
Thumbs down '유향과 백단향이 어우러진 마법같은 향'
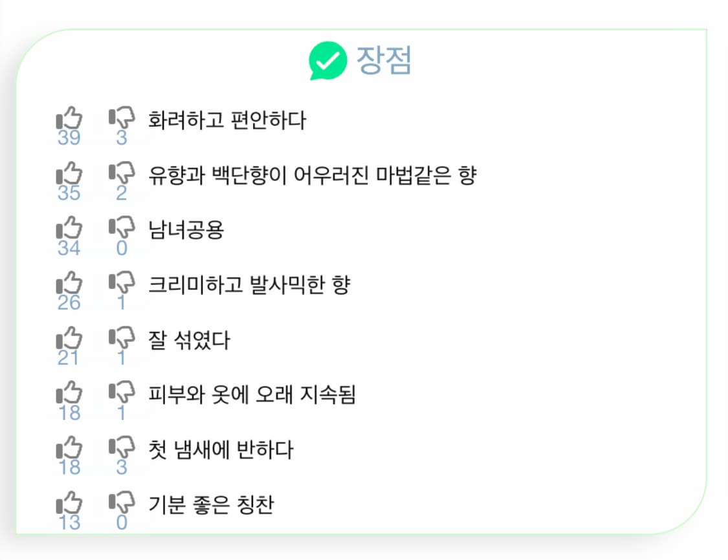(122, 173)
